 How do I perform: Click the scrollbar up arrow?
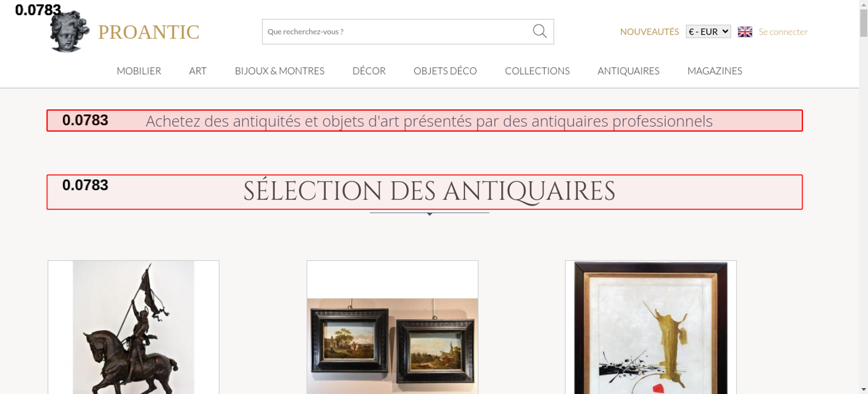pyautogui.click(x=864, y=4)
